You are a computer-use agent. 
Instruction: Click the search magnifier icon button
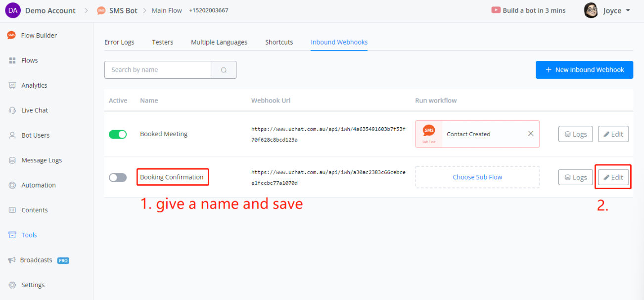(224, 70)
